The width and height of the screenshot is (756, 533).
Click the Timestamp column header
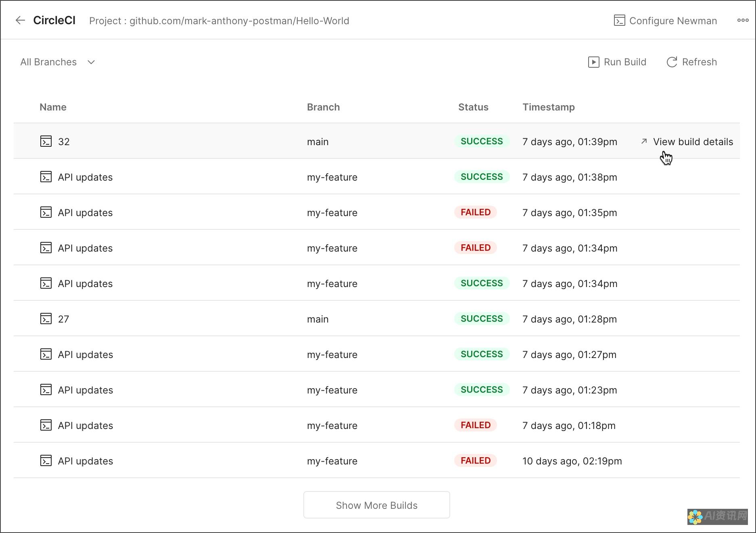point(549,107)
